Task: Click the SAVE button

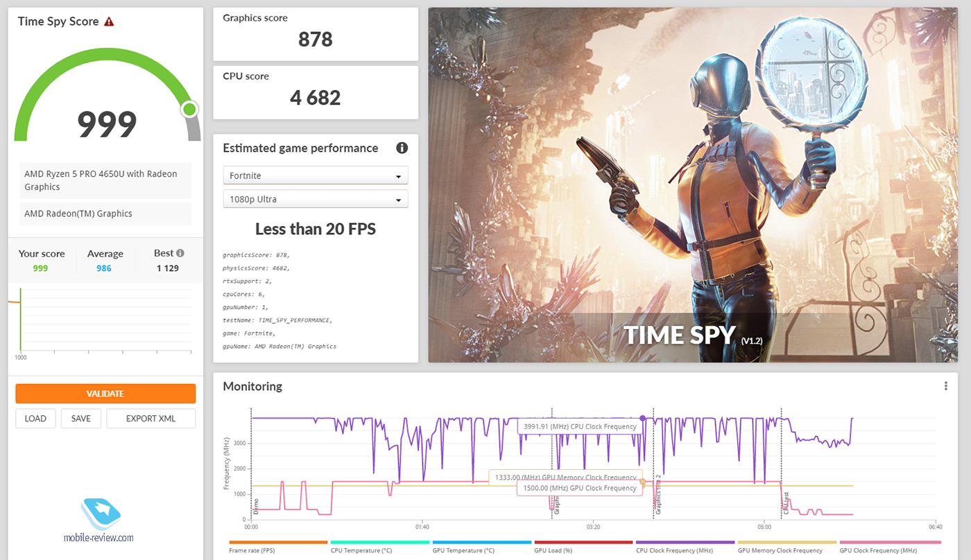Action: (81, 419)
